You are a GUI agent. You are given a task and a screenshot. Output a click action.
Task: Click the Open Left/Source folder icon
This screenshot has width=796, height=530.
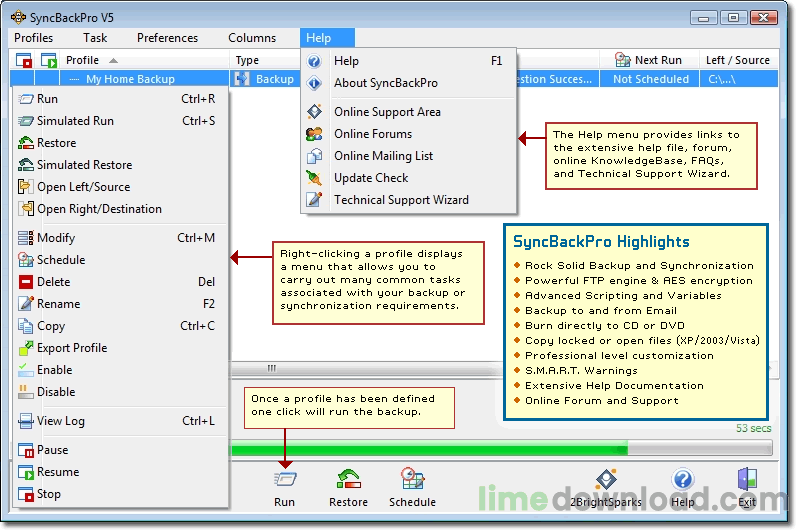click(x=25, y=187)
